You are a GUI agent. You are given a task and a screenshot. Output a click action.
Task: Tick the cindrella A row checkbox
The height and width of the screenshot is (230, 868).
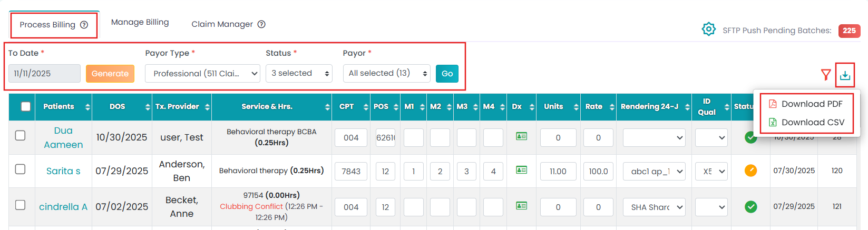point(20,205)
